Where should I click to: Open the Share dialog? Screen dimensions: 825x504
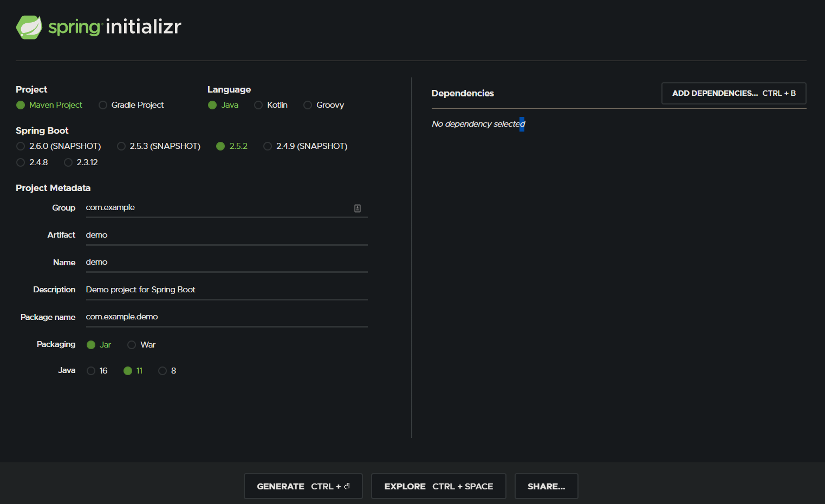[x=547, y=486]
